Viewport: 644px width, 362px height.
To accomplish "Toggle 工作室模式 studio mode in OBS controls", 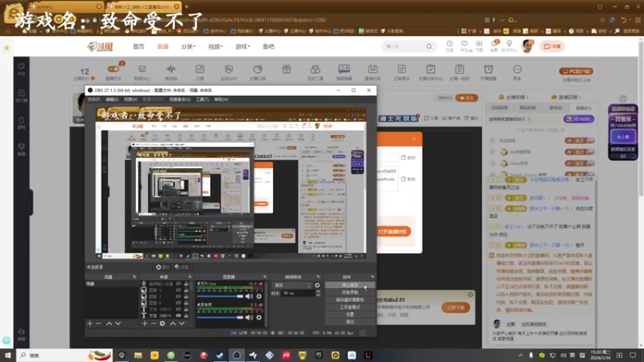I will (350, 307).
